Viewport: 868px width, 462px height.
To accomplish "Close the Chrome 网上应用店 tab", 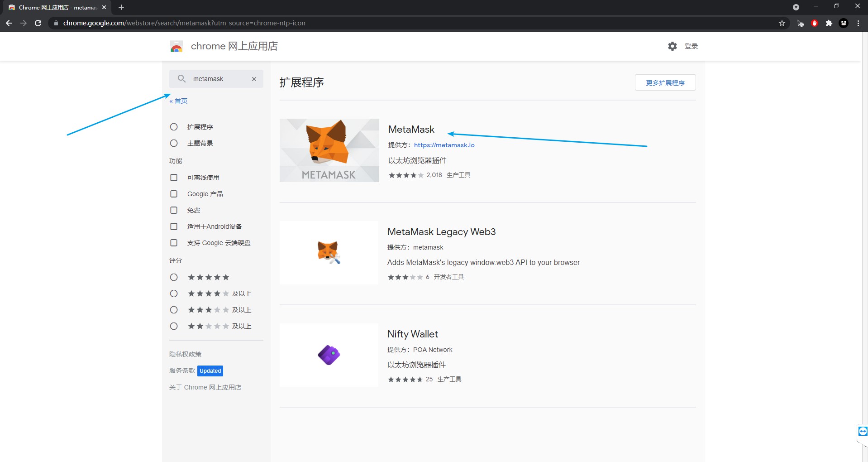I will click(104, 7).
